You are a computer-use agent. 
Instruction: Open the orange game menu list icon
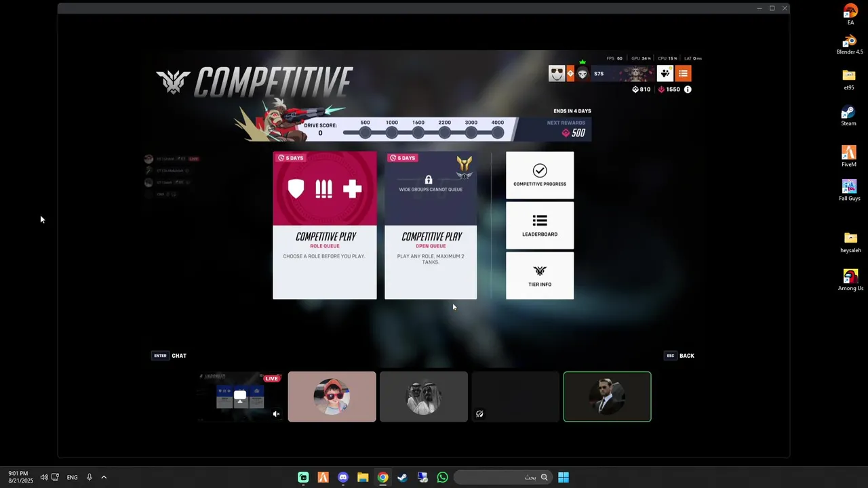point(683,73)
